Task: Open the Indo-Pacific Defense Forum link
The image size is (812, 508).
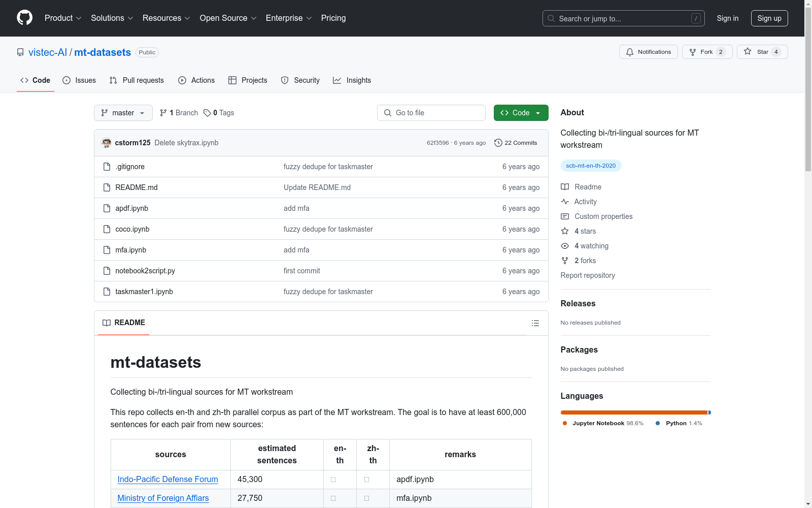Action: [168, 479]
